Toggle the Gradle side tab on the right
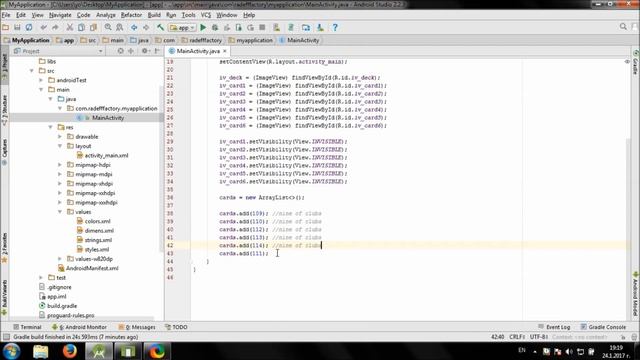The width and height of the screenshot is (640, 360). 636,63
